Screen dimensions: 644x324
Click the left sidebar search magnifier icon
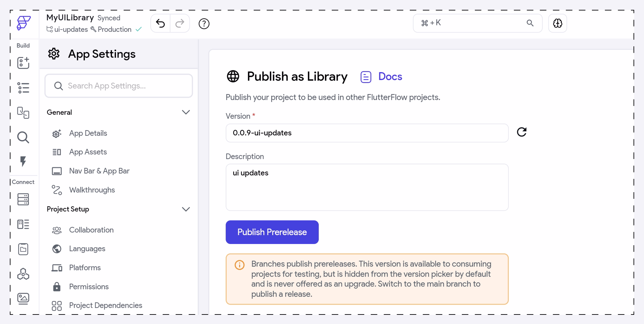23,137
